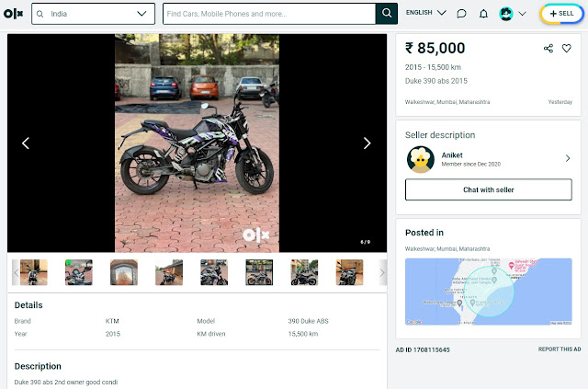Show previous photo with left arrow
This screenshot has height=389, width=588.
26,143
